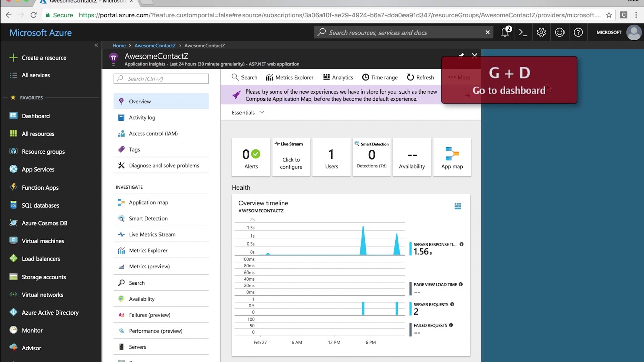Clear the search box with X icon
This screenshot has width=644, height=362.
click(x=487, y=32)
